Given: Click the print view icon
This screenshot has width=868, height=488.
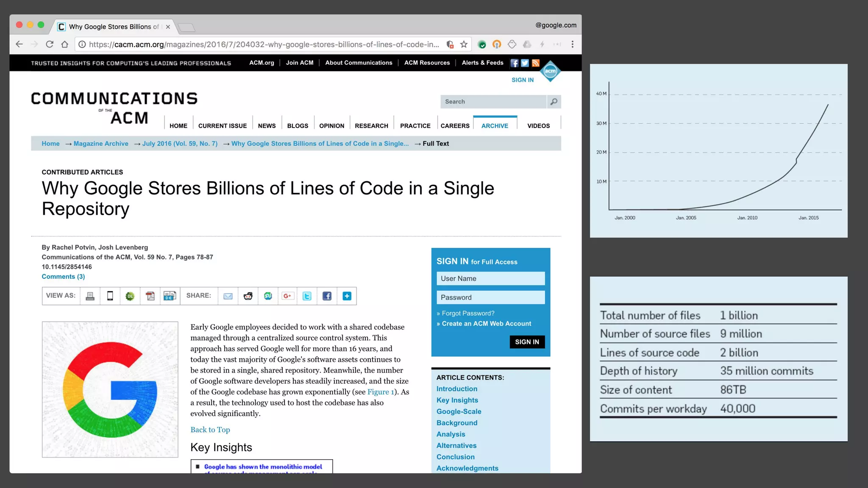Looking at the screenshot, I should click(90, 296).
